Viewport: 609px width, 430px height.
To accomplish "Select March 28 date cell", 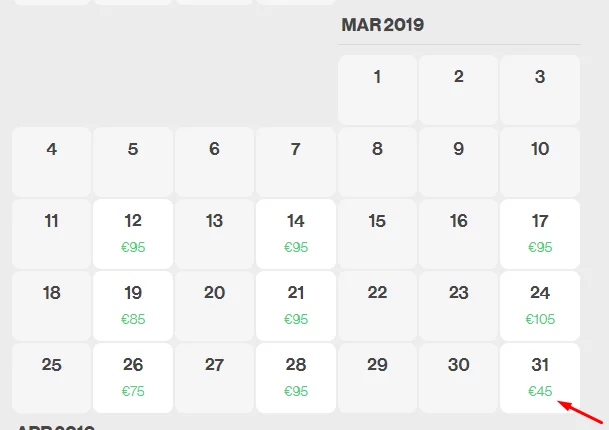I will tap(296, 377).
